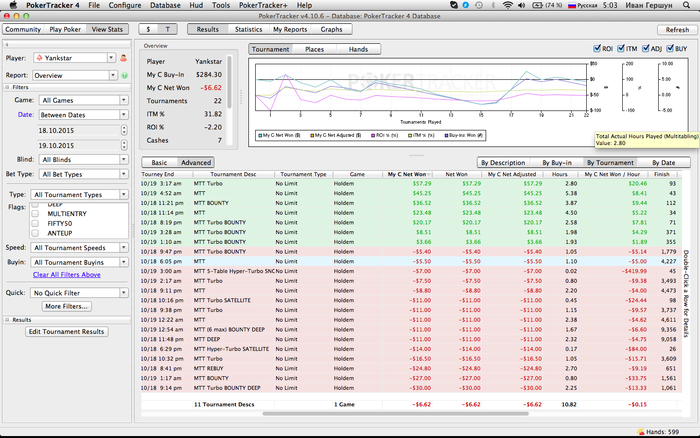The image size is (700, 438).
Task: Open the Tools menu
Action: (221, 5)
